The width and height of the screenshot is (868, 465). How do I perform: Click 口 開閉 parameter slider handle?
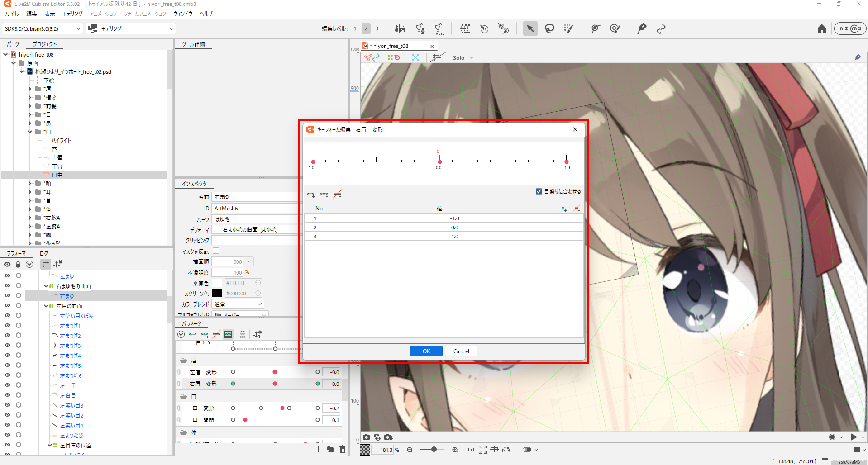point(245,420)
